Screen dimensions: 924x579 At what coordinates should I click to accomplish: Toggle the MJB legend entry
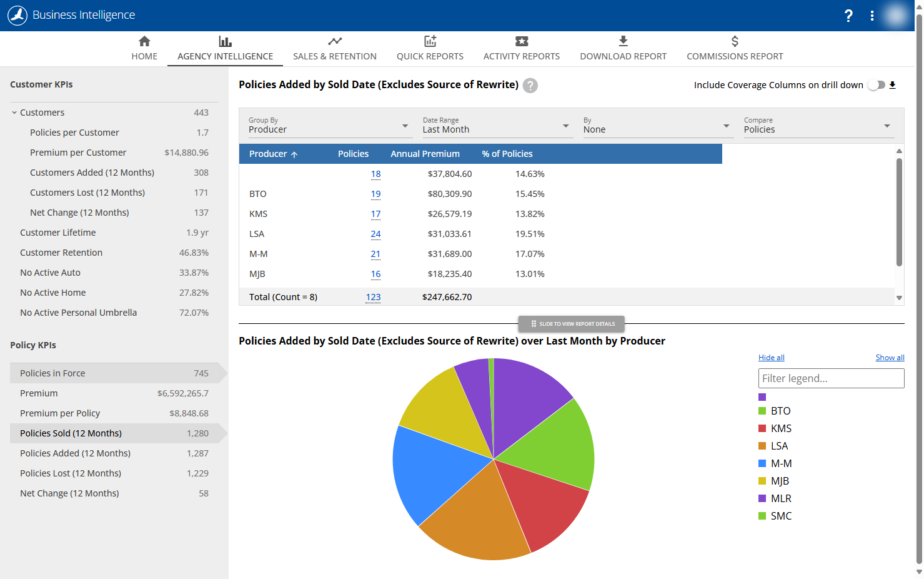point(773,481)
